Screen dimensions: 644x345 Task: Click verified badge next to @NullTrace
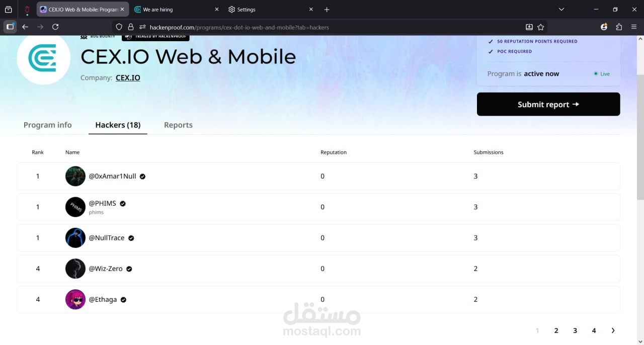(x=131, y=238)
